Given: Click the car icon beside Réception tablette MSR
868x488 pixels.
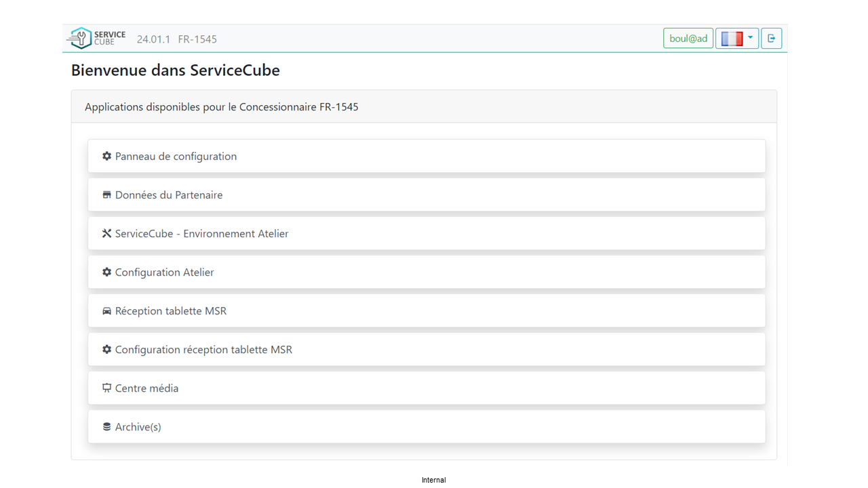Looking at the screenshot, I should [x=106, y=311].
